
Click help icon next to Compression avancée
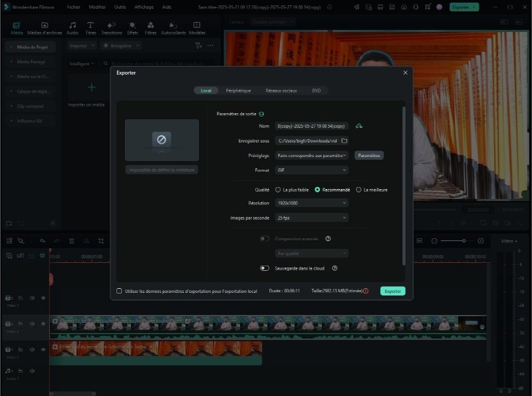coord(328,239)
